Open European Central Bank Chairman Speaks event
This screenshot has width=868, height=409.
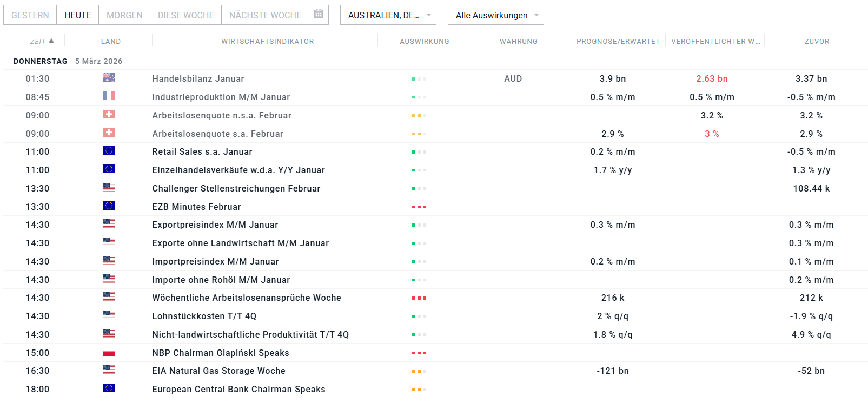click(x=238, y=389)
